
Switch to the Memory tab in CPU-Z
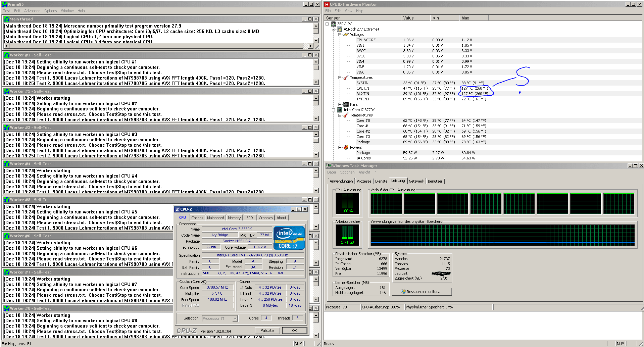pos(234,218)
